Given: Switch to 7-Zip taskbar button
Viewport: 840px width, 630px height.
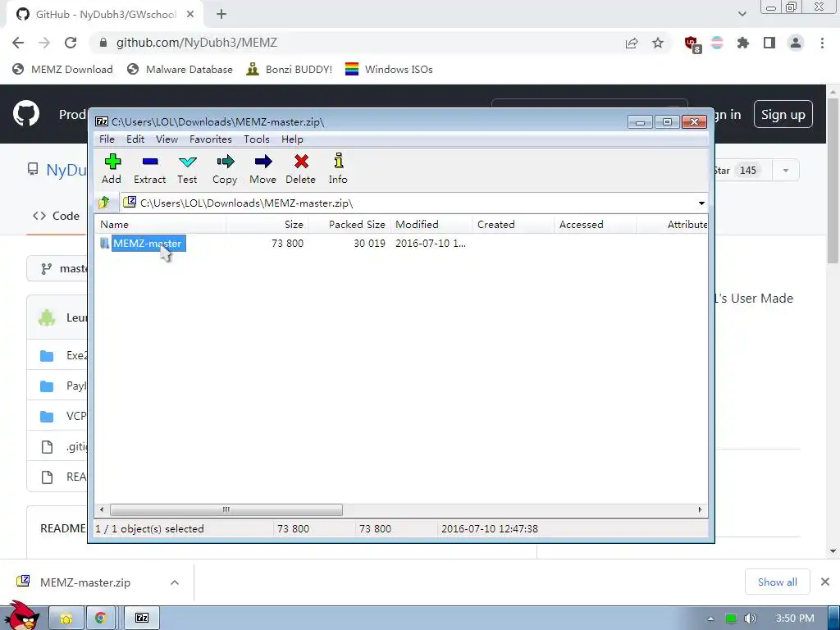Looking at the screenshot, I should (142, 618).
